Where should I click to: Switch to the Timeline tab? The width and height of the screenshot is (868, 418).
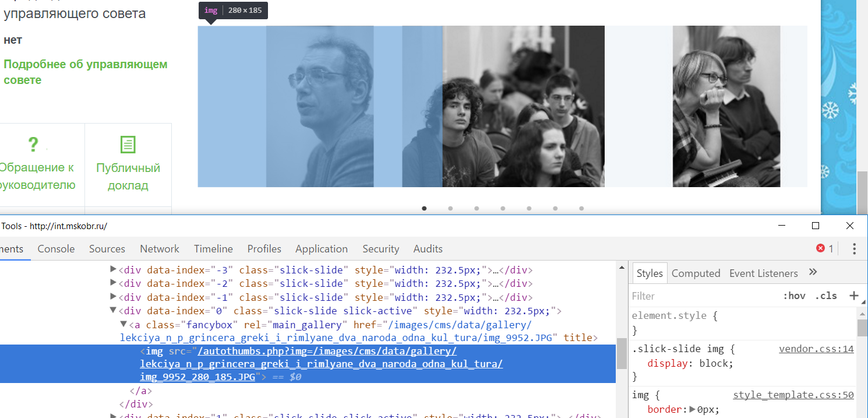click(213, 249)
